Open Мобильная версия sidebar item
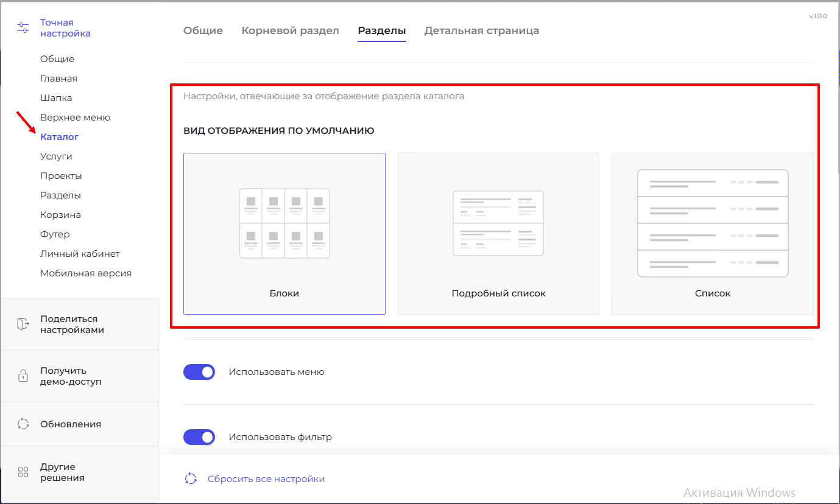The image size is (840, 504). pyautogui.click(x=86, y=273)
